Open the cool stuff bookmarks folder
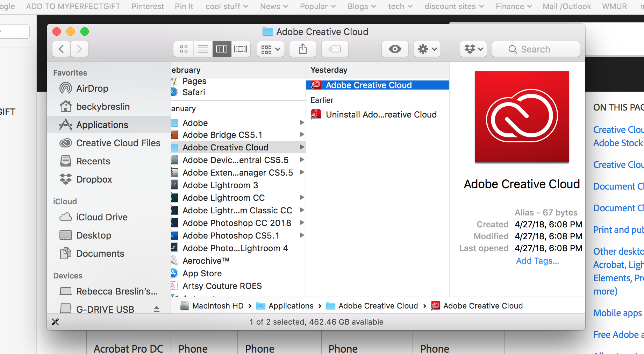This screenshot has width=644, height=354. [x=227, y=6]
